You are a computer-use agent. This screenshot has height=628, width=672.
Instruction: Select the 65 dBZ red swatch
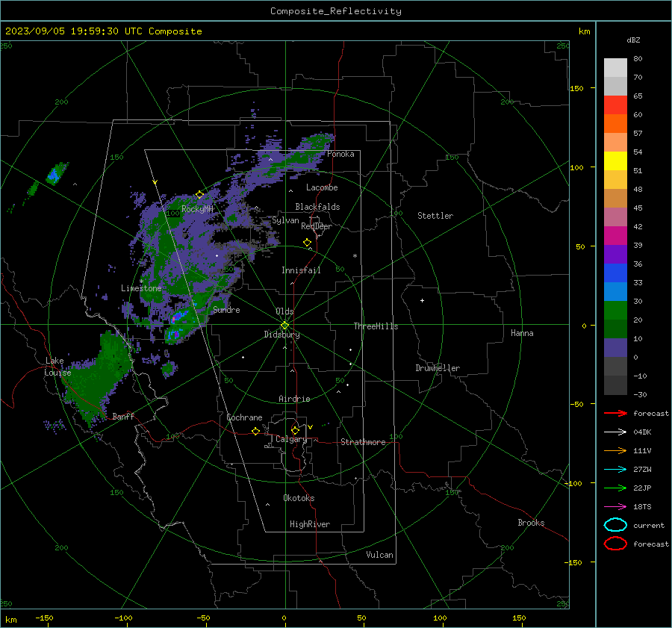click(x=615, y=105)
